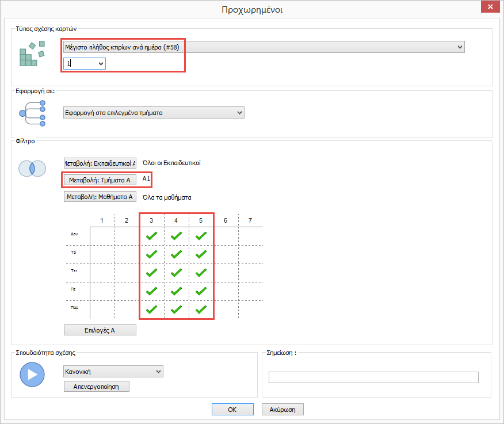Uncheck the Δευ period 3 checkmark
This screenshot has width=504, height=424.
coord(152,236)
